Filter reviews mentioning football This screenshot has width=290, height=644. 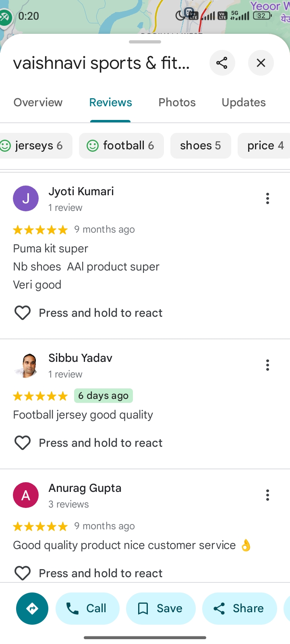(x=122, y=146)
